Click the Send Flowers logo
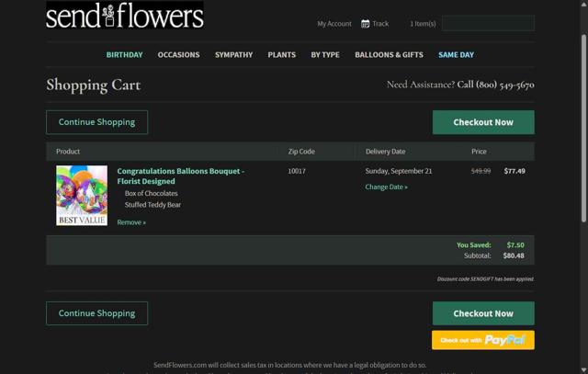The height and width of the screenshot is (374, 588). tap(125, 15)
